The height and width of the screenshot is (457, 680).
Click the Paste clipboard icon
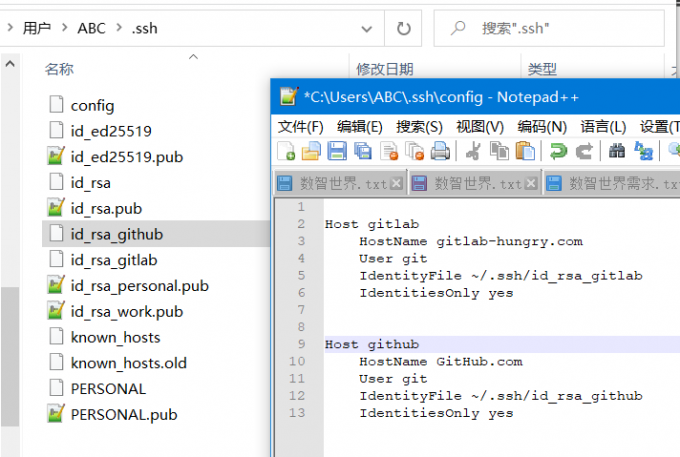[x=526, y=151]
